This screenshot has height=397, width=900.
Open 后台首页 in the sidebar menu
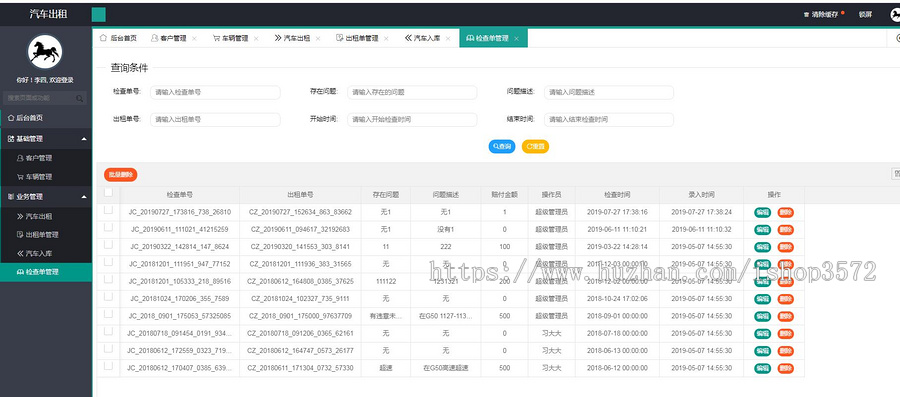pyautogui.click(x=46, y=118)
